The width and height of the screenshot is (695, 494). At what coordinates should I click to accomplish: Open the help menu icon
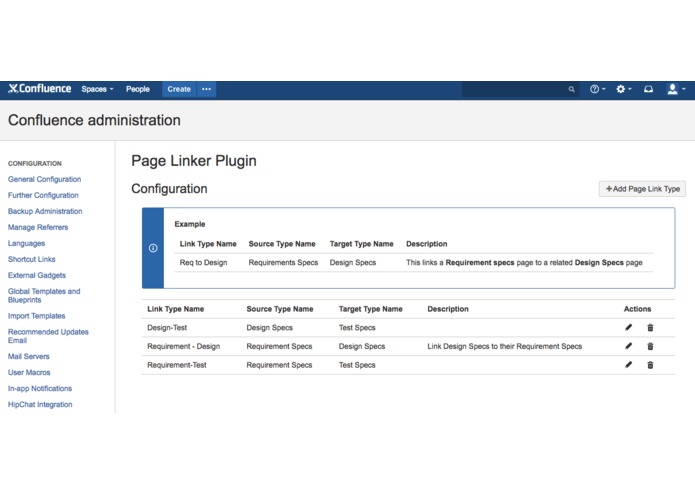coord(597,89)
